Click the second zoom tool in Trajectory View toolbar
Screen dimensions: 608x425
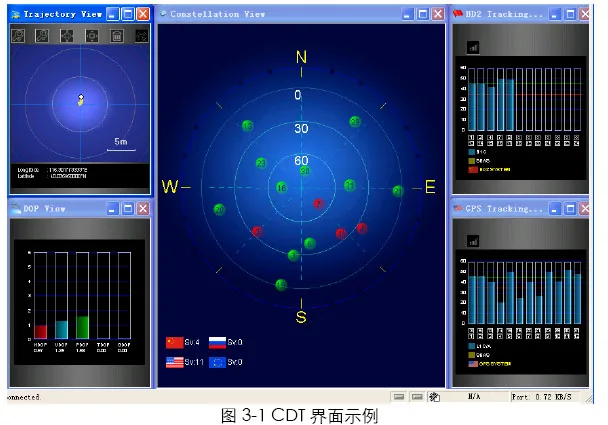pos(42,36)
